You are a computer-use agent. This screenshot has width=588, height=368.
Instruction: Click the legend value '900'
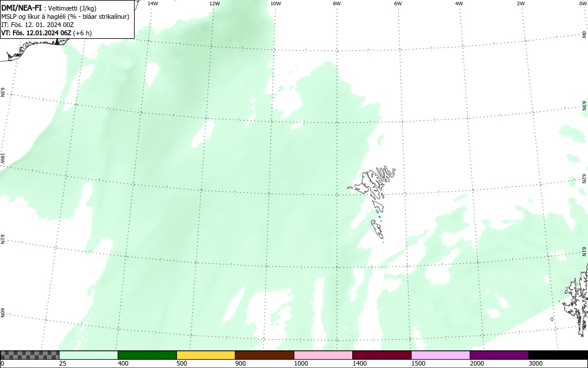coord(240,363)
